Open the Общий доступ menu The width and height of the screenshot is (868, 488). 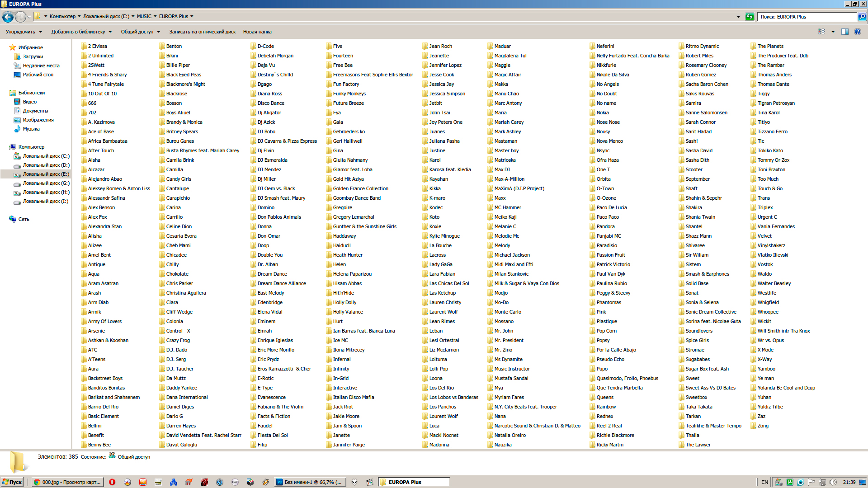tap(140, 32)
